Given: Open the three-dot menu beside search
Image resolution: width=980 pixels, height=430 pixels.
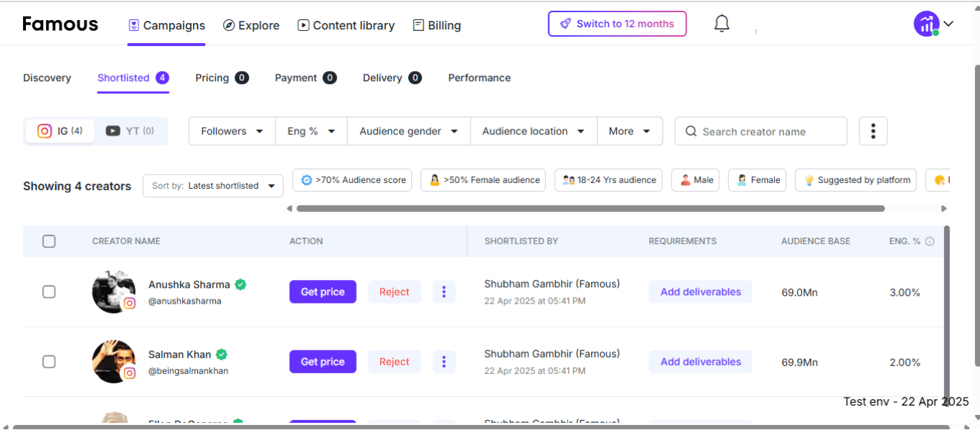Looking at the screenshot, I should point(873,131).
